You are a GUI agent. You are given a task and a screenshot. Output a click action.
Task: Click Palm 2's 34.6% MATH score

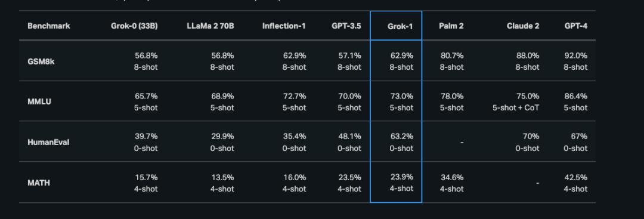tap(452, 177)
